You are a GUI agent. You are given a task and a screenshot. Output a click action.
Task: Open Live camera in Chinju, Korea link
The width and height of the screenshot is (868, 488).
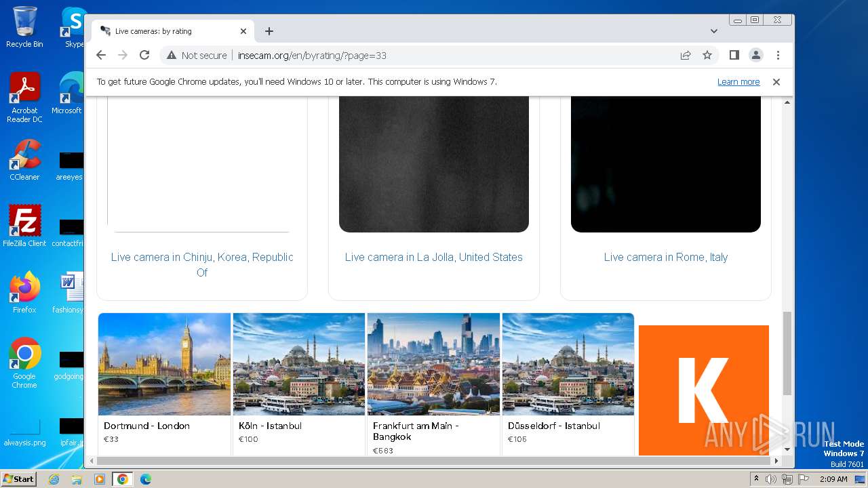tap(202, 264)
